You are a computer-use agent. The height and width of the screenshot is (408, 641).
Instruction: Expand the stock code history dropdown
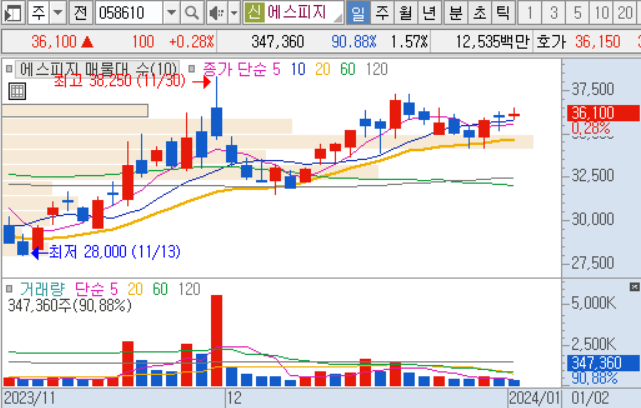pyautogui.click(x=171, y=13)
